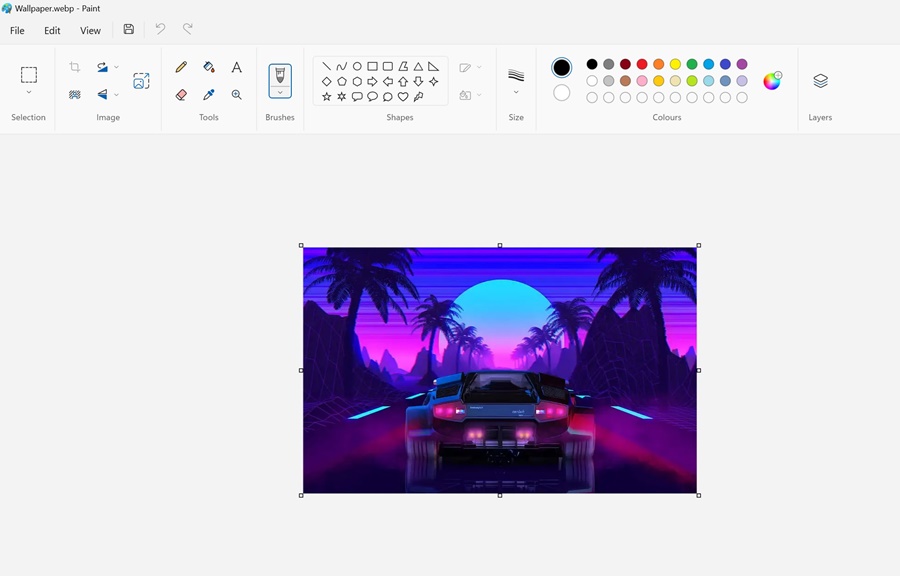Activate the Colour 2 white secondary circle
900x576 pixels.
pyautogui.click(x=561, y=93)
